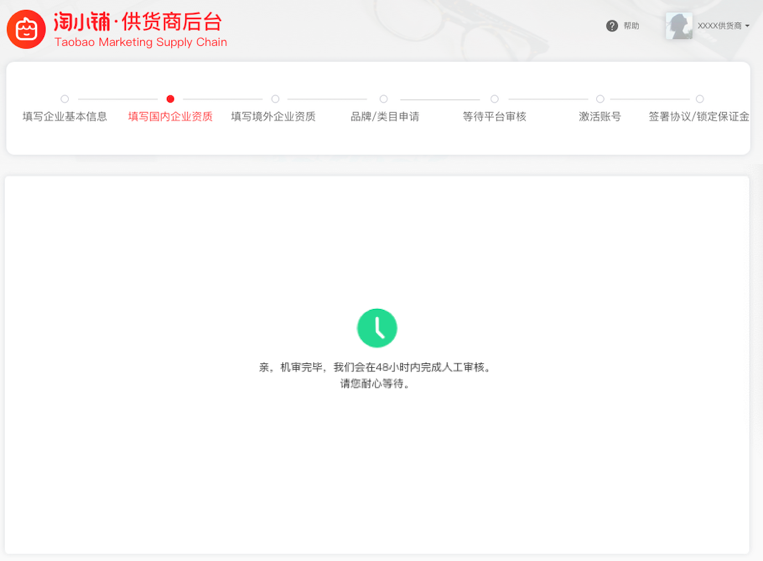Click the 等待平台审核 step circle
Screen dimensions: 763x561
[x=494, y=99]
